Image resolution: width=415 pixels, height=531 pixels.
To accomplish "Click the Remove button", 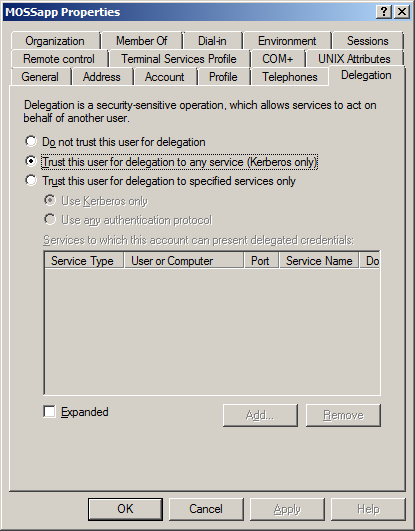I will pos(343,415).
